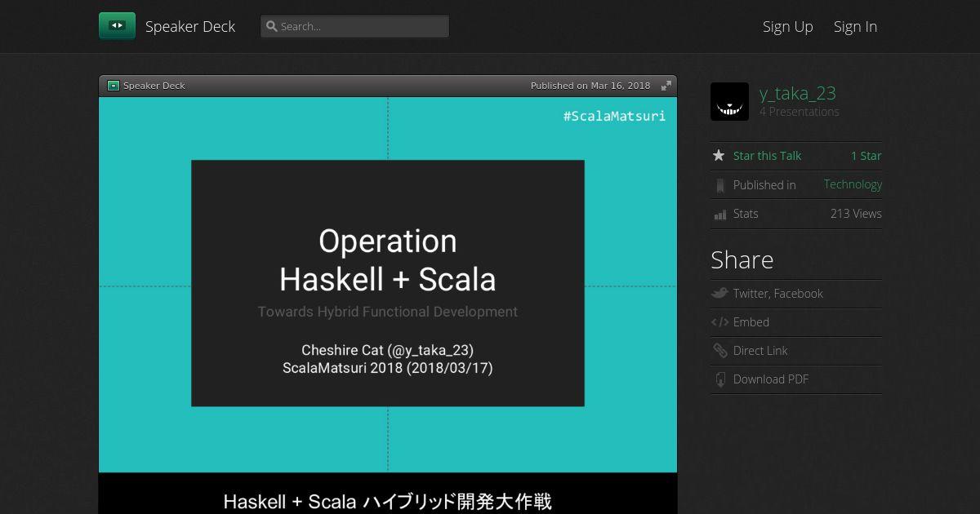Viewport: 980px width, 514px height.
Task: Open y_taka_23 Cheshire cat avatar
Action: [x=729, y=101]
